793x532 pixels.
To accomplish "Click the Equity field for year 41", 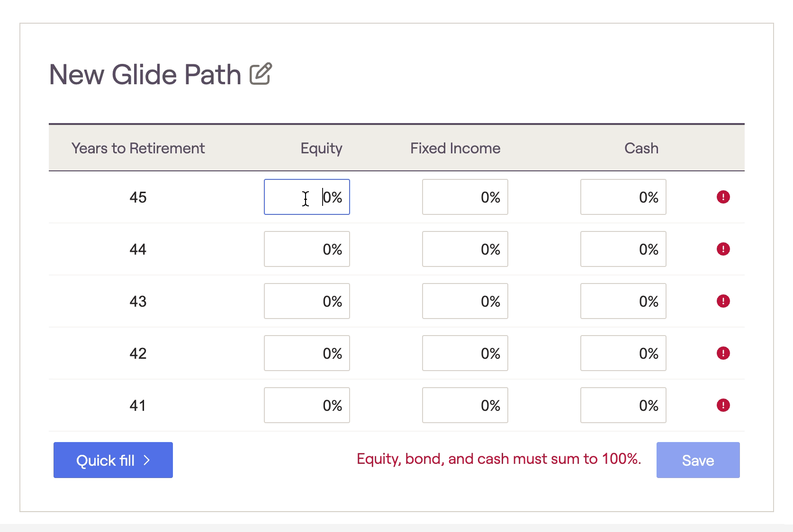I will [x=307, y=405].
